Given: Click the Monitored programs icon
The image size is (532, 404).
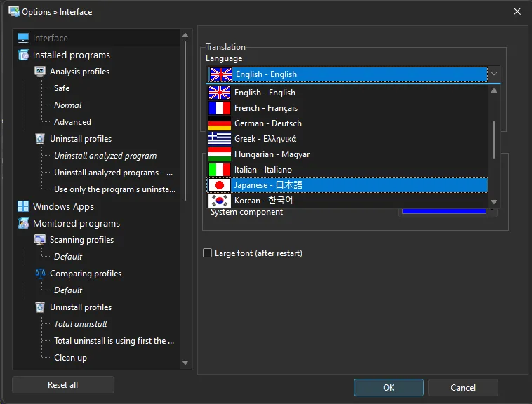Looking at the screenshot, I should pyautogui.click(x=23, y=223).
